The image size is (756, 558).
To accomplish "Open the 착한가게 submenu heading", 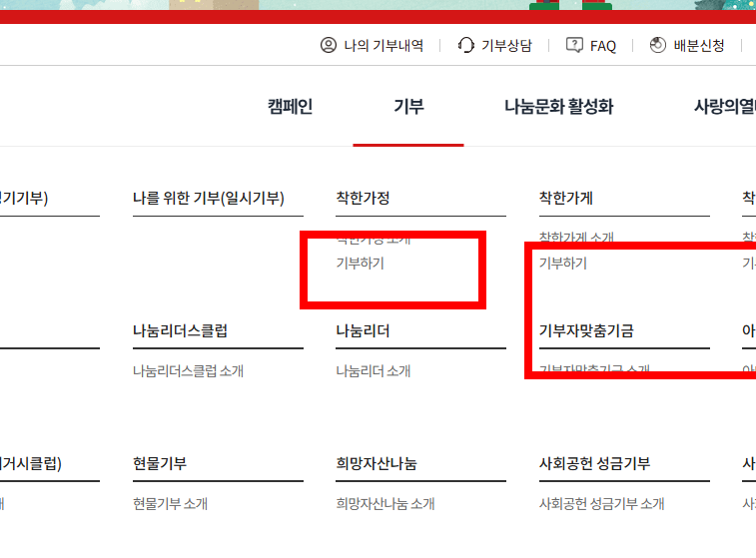I will coord(566,198).
